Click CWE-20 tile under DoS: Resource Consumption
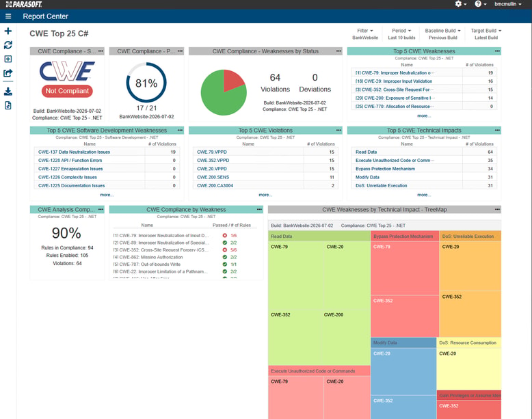Image resolution: width=532 pixels, height=419 pixels. (x=468, y=369)
